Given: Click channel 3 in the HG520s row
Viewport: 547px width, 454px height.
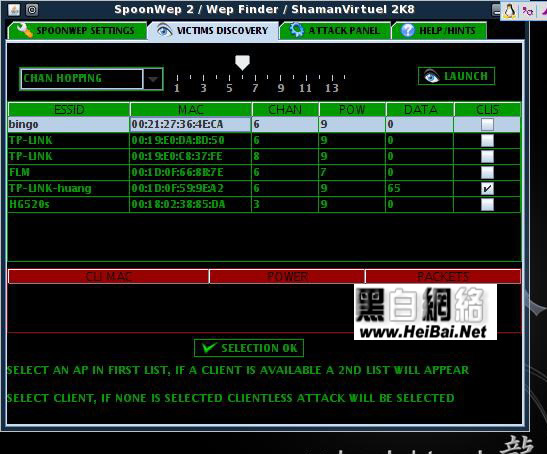Looking at the screenshot, I should (256, 204).
